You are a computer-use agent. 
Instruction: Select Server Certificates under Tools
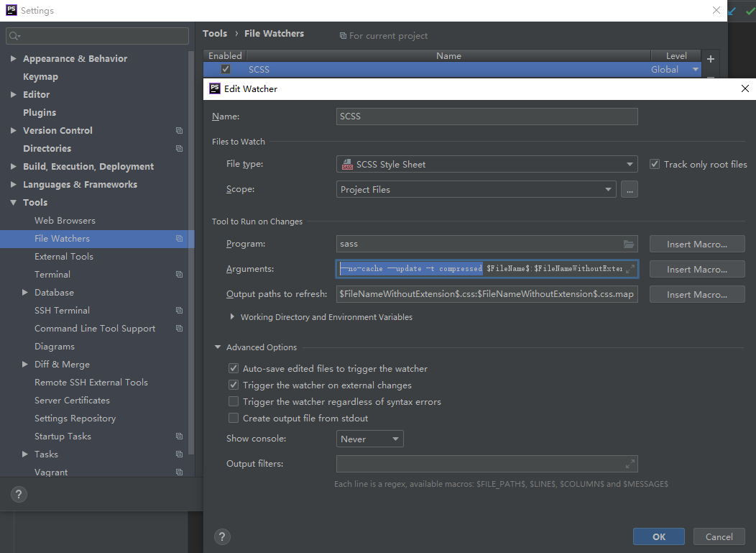click(x=72, y=401)
